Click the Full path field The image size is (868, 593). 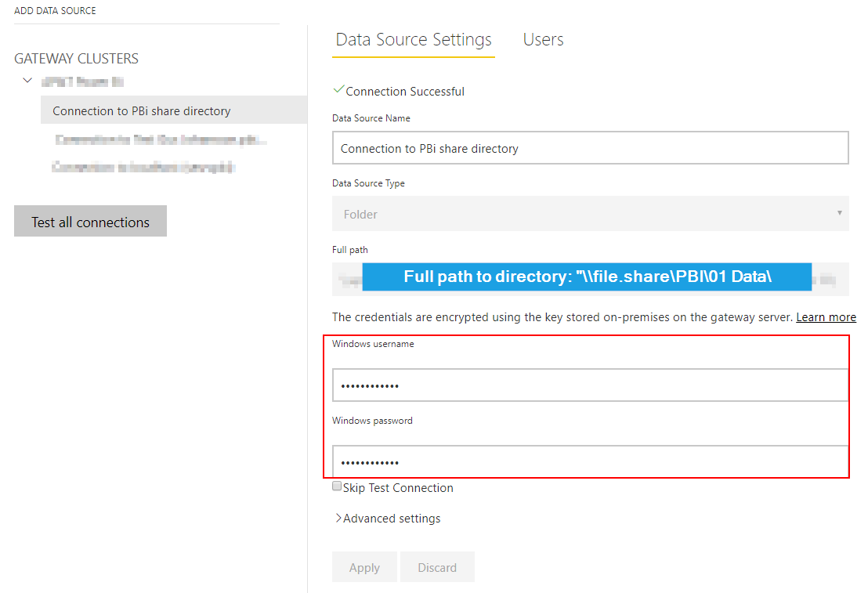[590, 278]
